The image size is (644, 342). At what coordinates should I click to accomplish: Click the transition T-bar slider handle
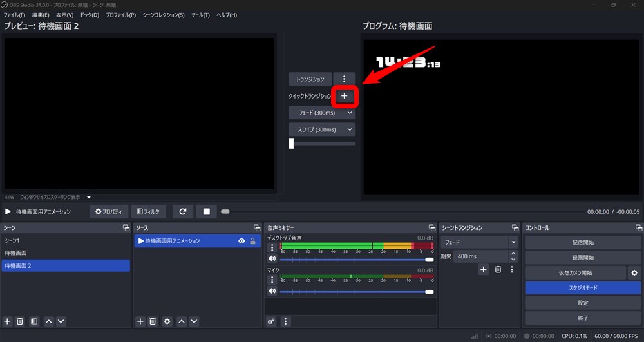pyautogui.click(x=291, y=143)
